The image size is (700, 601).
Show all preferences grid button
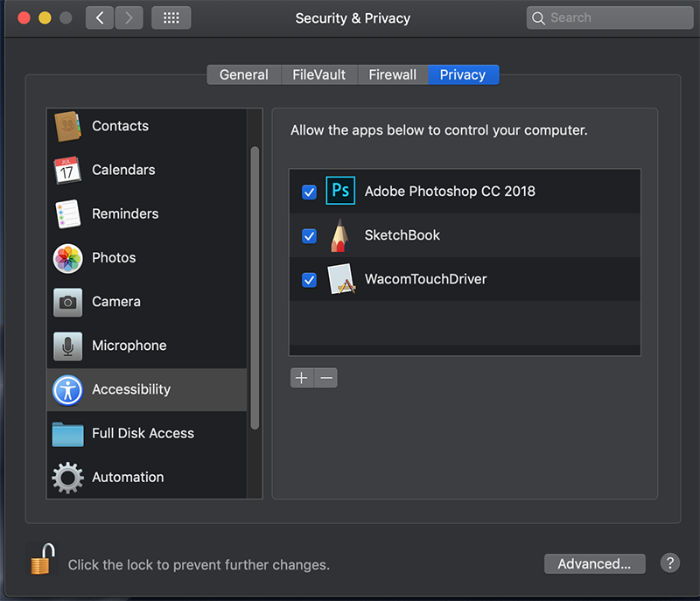point(171,17)
